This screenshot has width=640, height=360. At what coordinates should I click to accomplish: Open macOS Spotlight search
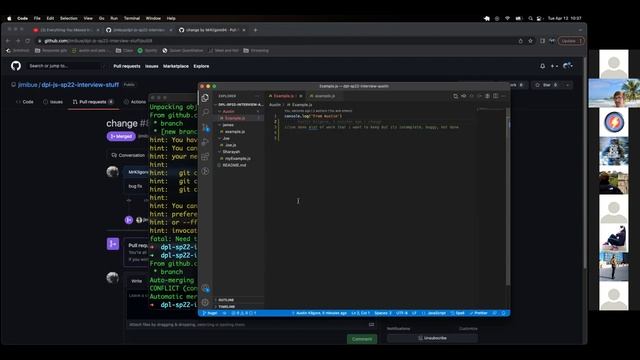(530, 18)
